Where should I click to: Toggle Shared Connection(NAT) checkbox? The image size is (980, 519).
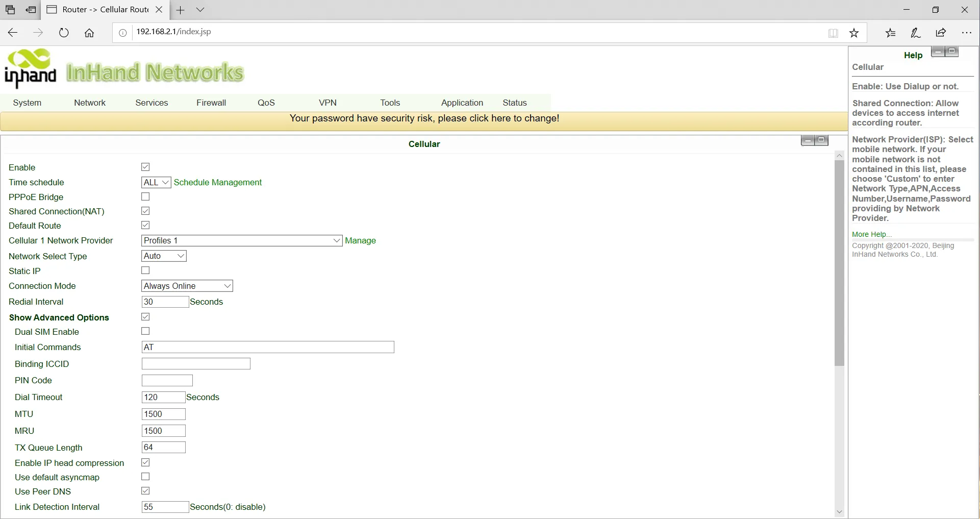tap(145, 211)
